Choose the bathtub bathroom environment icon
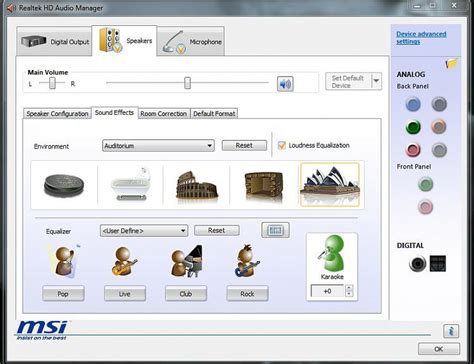 [x=130, y=185]
